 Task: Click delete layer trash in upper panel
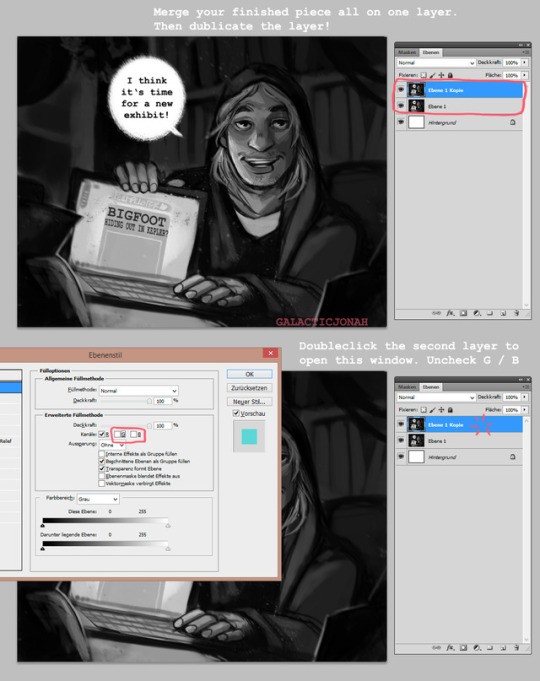tap(517, 313)
